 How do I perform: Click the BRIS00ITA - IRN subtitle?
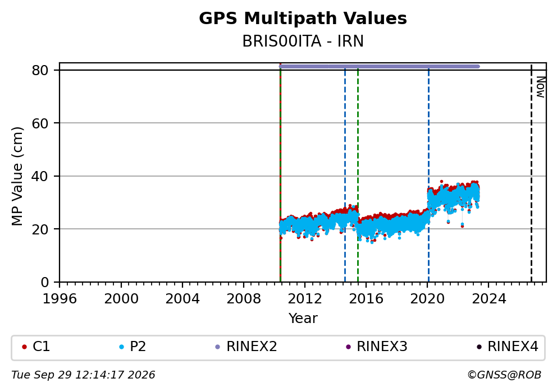303,41
